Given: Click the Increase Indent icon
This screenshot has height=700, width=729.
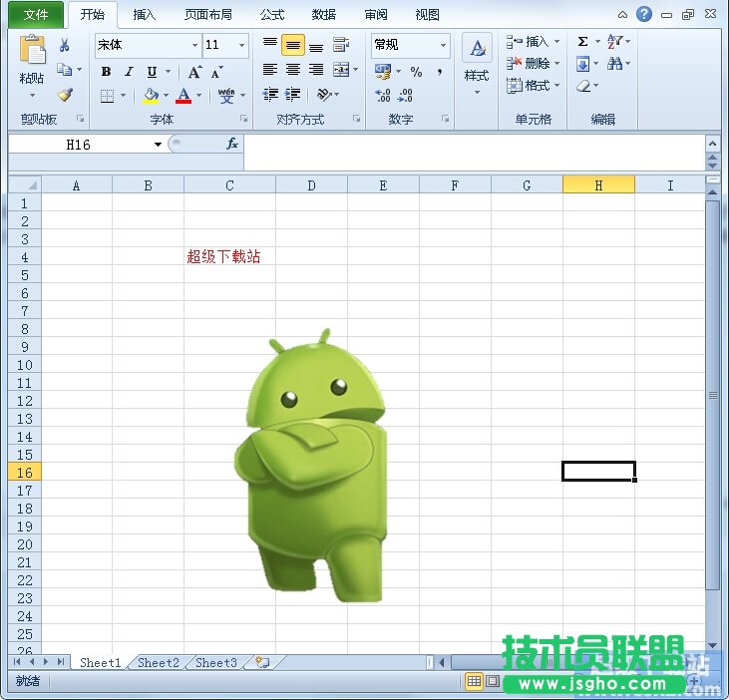Looking at the screenshot, I should pos(293,95).
